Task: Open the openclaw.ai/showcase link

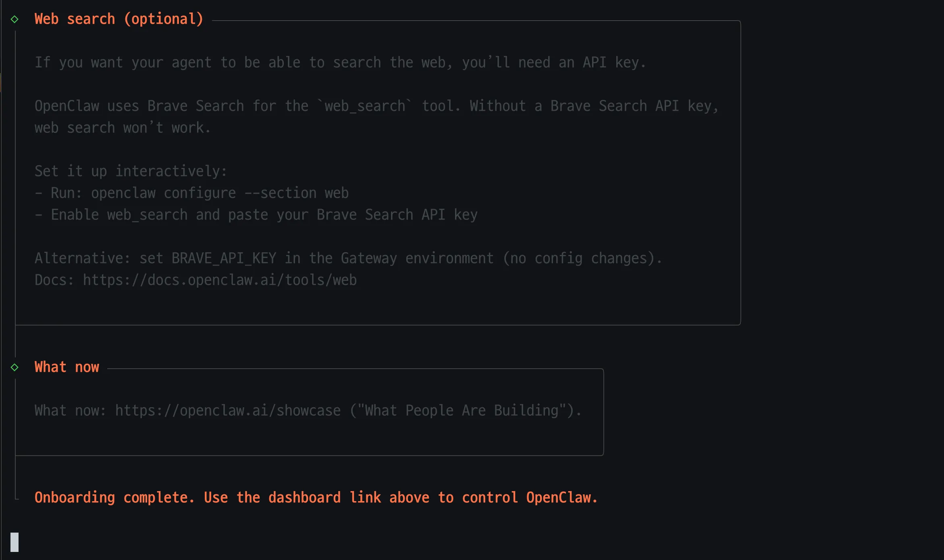Action: click(228, 411)
